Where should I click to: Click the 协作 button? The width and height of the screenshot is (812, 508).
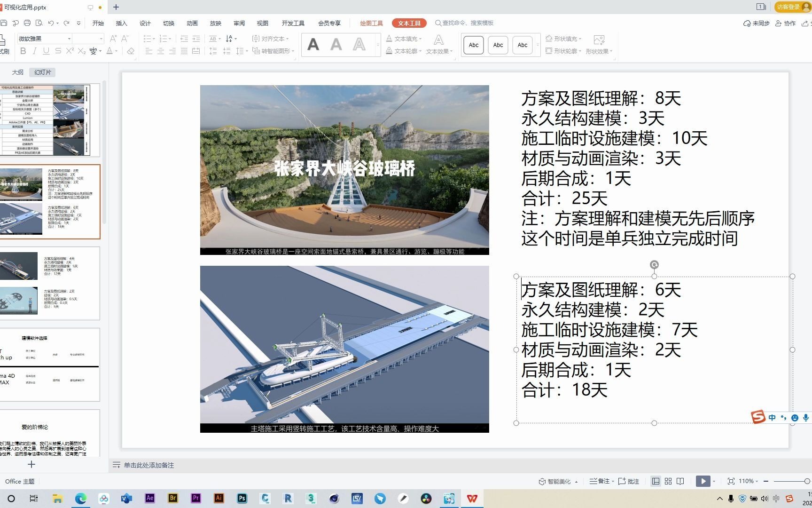pos(785,23)
